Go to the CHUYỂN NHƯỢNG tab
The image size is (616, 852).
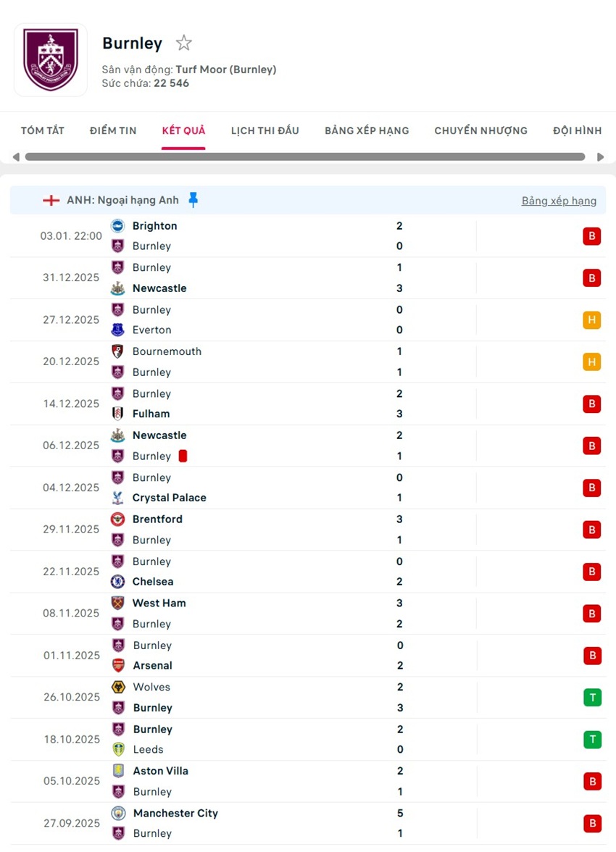[481, 130]
